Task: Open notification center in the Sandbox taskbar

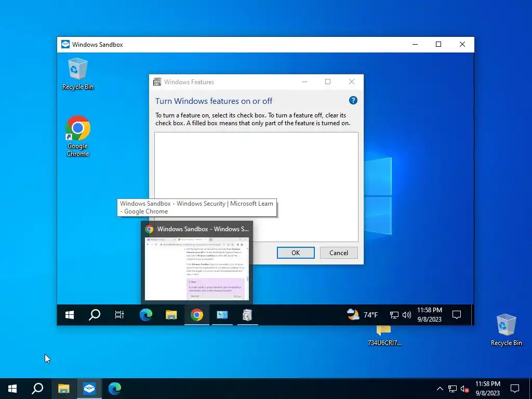Action: 457,315
